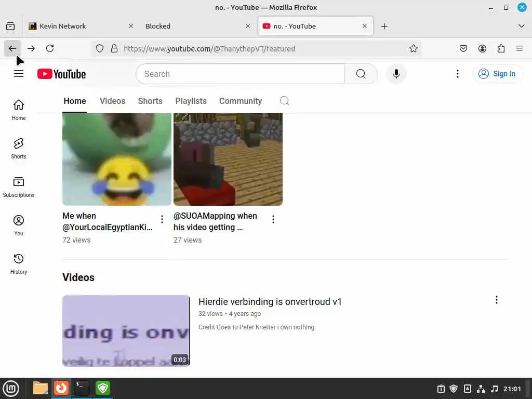Image resolution: width=532 pixels, height=399 pixels.
Task: Go forward with the forward arrow button
Action: tap(31, 48)
